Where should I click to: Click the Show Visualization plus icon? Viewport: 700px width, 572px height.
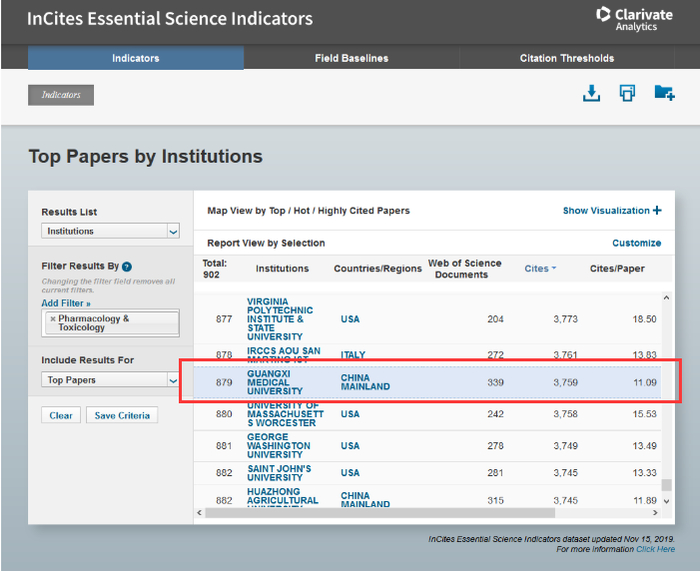[657, 211]
